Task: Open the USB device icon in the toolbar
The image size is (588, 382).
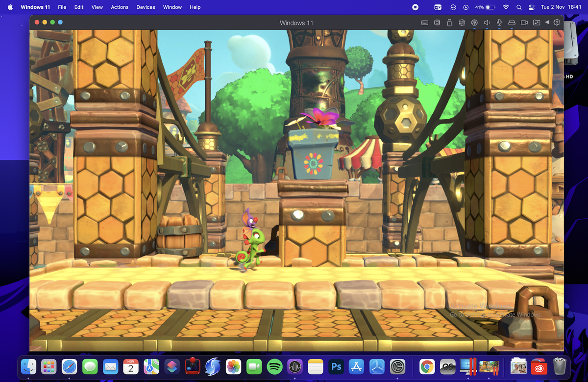Action: 449,22
